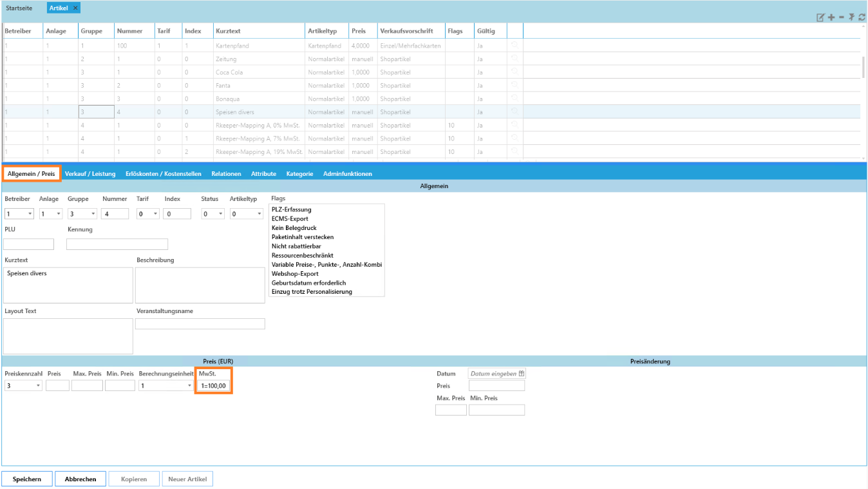
Task: Click the Veranstaltungsname input field
Action: point(200,324)
